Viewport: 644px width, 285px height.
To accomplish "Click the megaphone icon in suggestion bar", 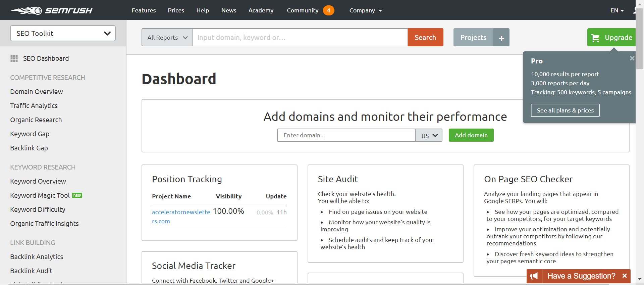I will (534, 276).
